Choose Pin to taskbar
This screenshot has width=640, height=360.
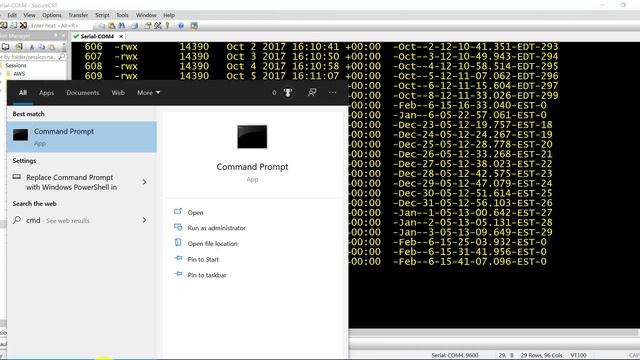[x=207, y=275]
